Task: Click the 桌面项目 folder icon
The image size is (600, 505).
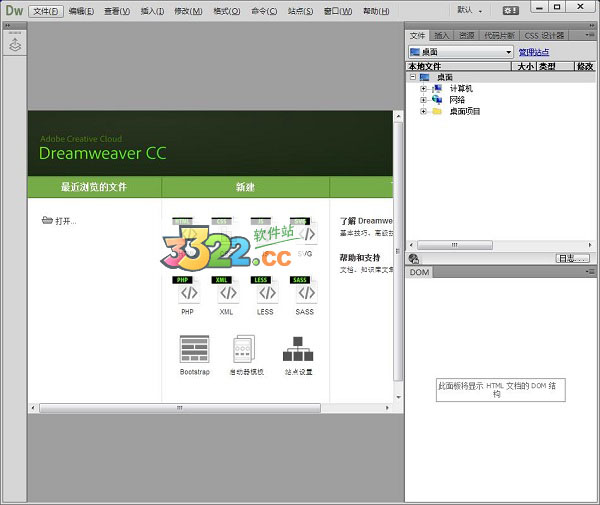Action: click(437, 111)
